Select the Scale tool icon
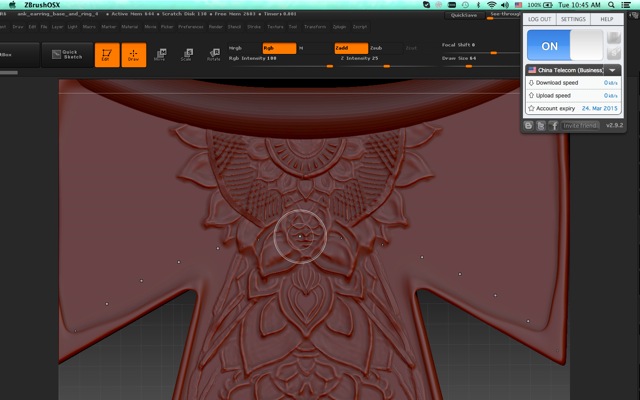The width and height of the screenshot is (640, 400). click(187, 55)
